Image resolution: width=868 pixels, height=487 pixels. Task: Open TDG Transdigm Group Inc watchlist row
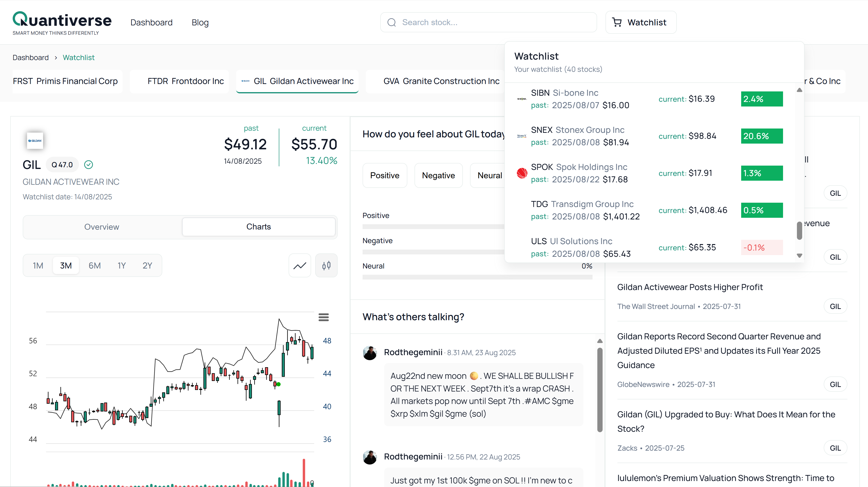point(650,210)
